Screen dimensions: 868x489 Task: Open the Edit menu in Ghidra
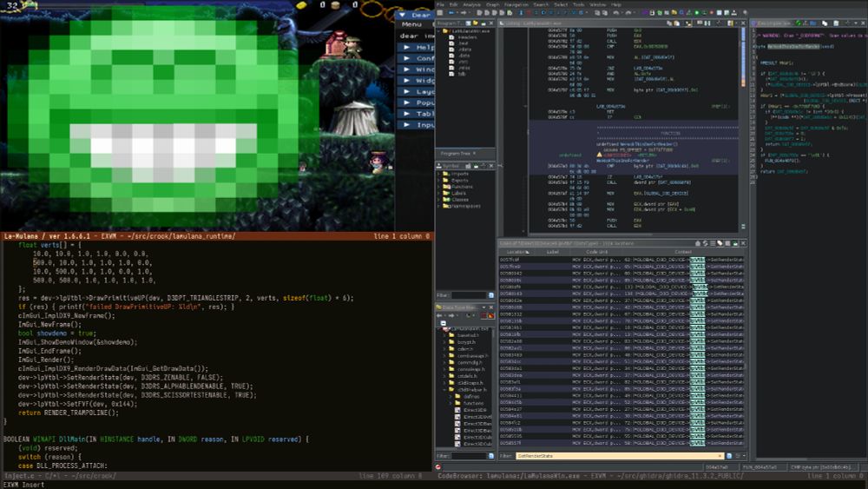[x=453, y=4]
